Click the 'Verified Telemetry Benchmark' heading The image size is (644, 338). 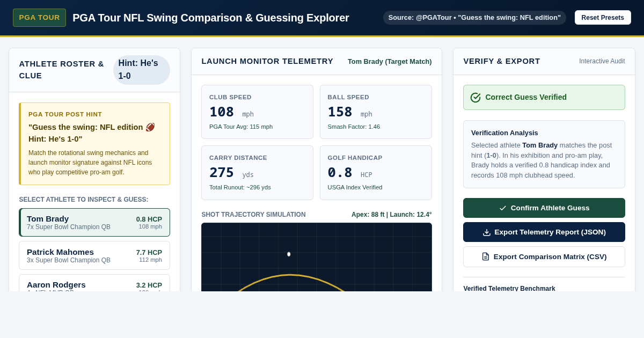[x=509, y=289]
